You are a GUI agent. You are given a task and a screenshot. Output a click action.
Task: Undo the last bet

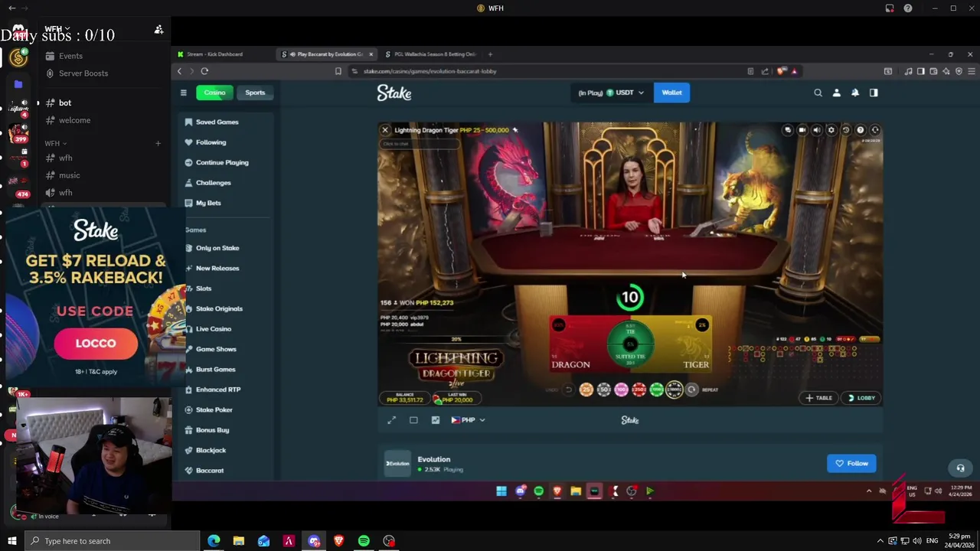click(568, 390)
